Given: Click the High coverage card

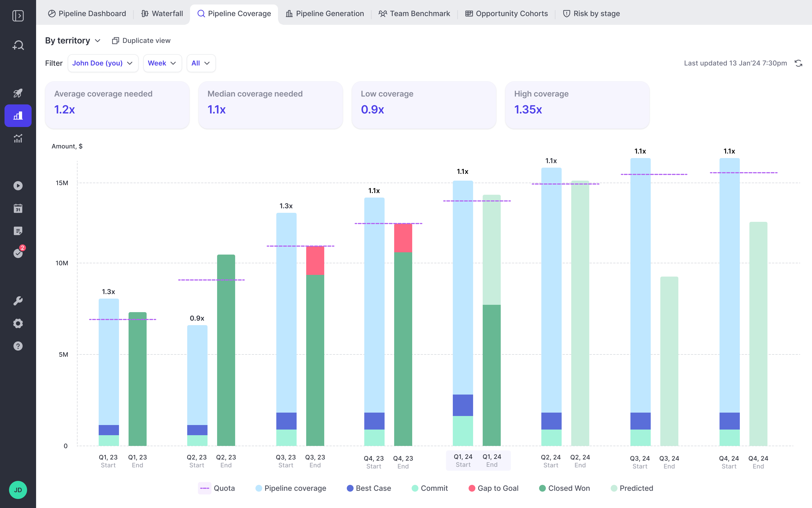Looking at the screenshot, I should coord(577,104).
